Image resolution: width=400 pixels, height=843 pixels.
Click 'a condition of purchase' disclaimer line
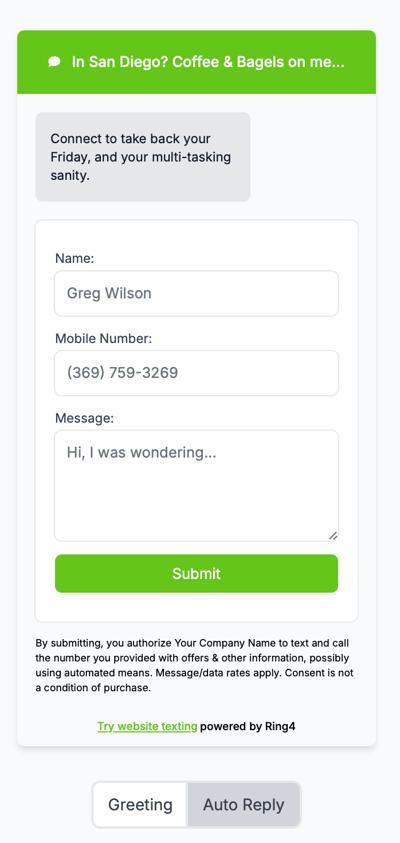93,688
